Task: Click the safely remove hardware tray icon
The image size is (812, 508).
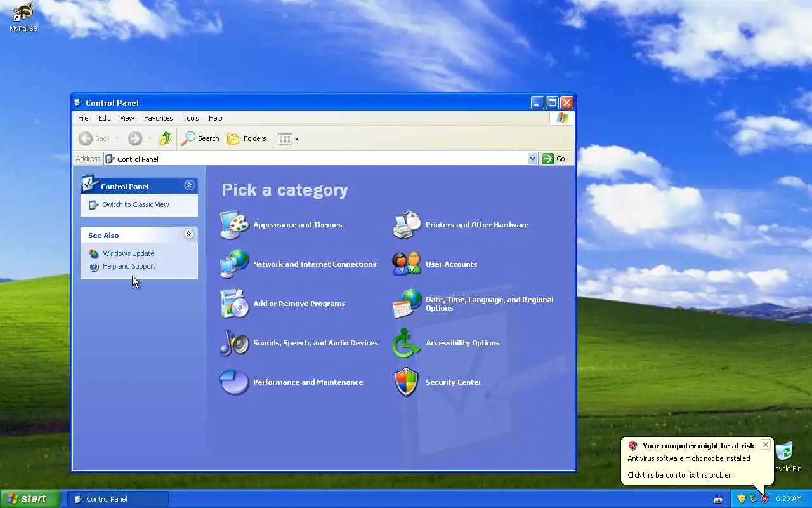Action: (753, 499)
